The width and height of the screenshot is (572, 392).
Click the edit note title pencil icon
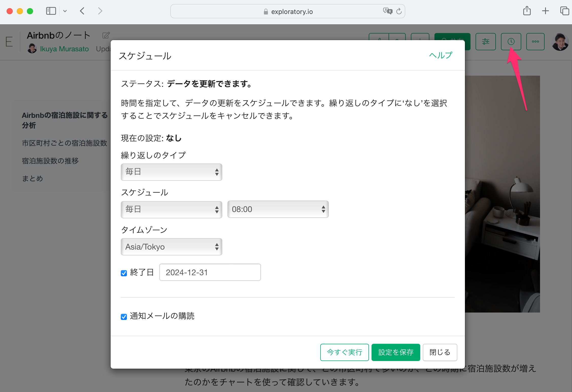pos(106,35)
